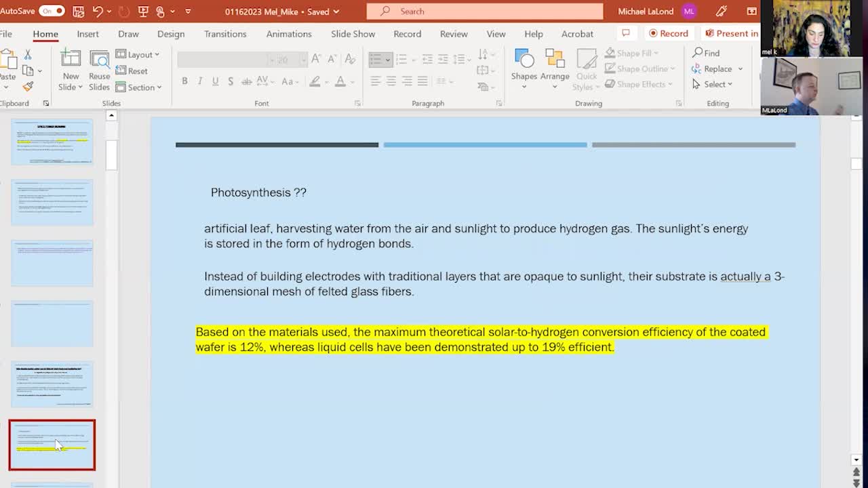
Task: Click the numbered list icon
Action: click(x=401, y=60)
